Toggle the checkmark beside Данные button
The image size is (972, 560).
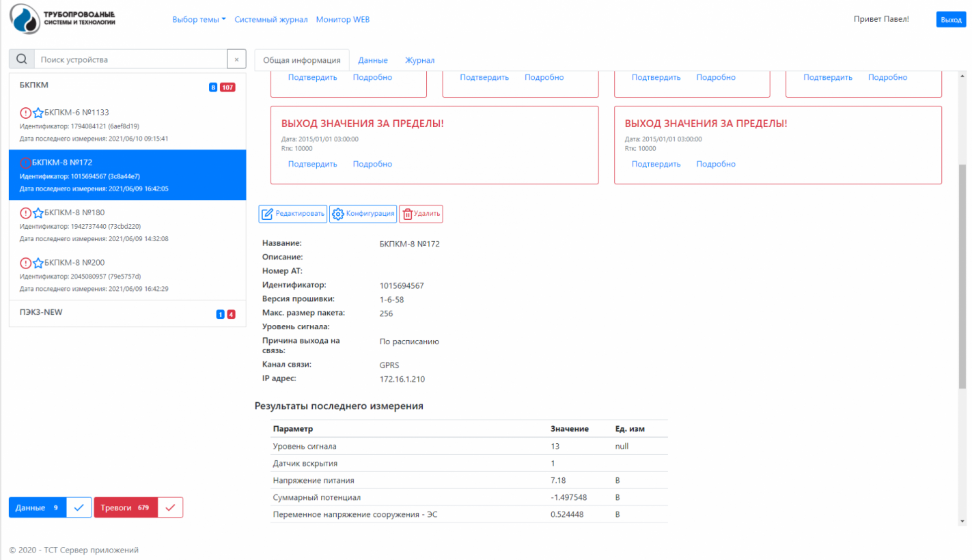tap(79, 507)
